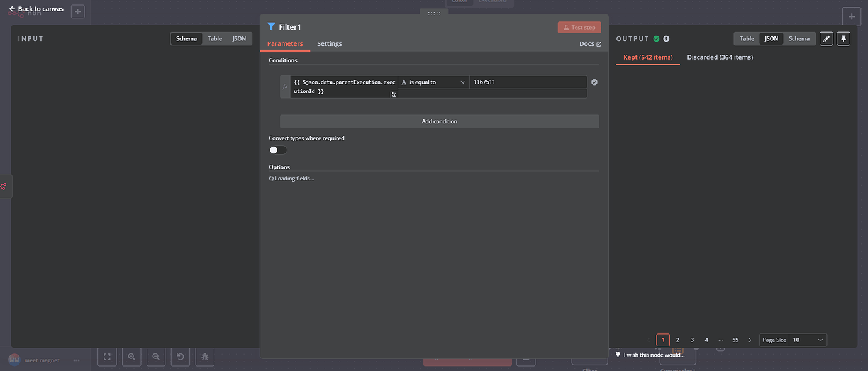
Task: Change the Page Size dropdown
Action: click(x=808, y=340)
